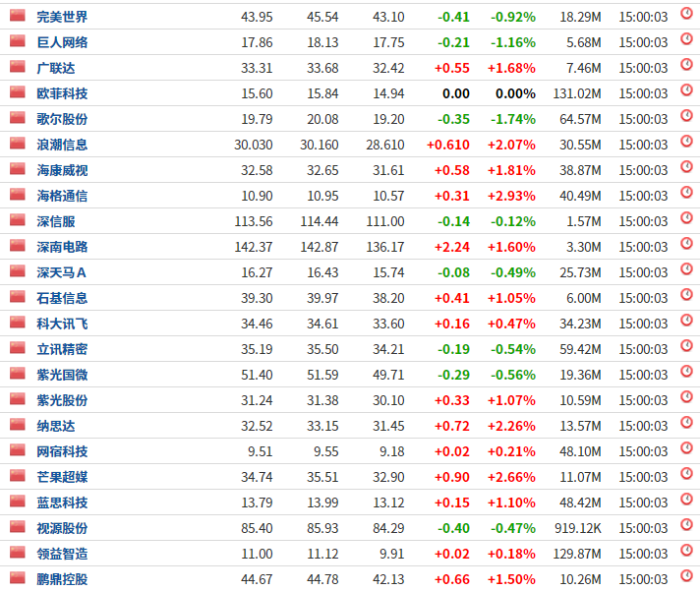The width and height of the screenshot is (700, 591).
Task: Select the 919.12K volume for 视源股份
Action: [x=578, y=528]
